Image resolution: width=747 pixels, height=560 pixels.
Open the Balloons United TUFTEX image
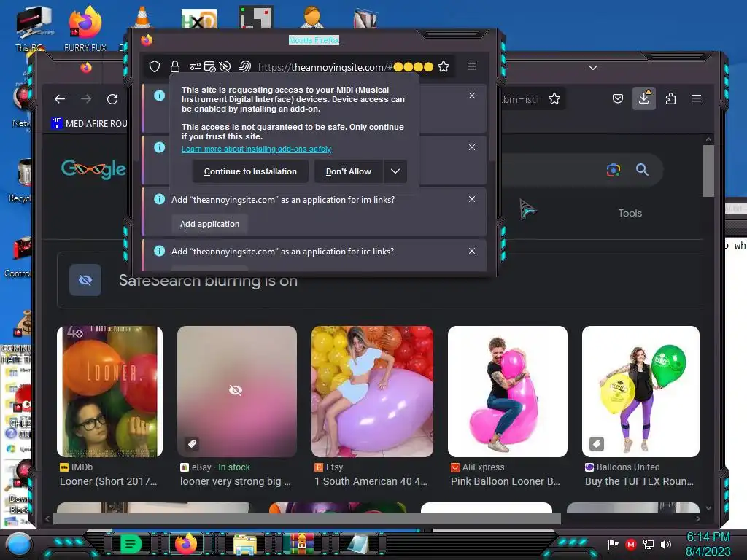tap(640, 392)
